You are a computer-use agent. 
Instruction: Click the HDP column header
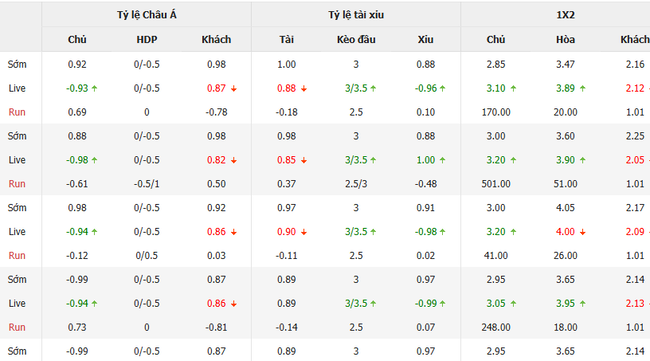(x=147, y=39)
